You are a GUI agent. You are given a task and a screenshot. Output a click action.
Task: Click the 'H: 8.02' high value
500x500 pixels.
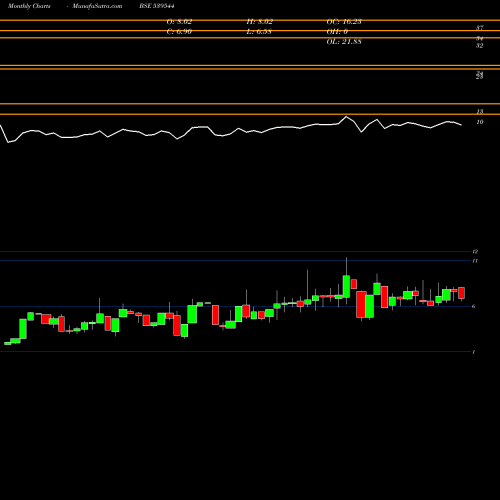260,22
